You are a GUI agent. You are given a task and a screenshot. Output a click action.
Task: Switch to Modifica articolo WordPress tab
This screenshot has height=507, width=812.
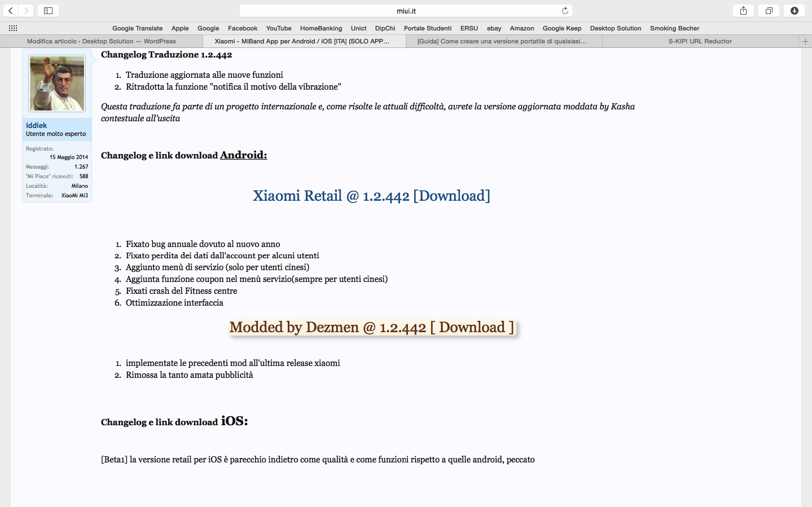(x=102, y=41)
